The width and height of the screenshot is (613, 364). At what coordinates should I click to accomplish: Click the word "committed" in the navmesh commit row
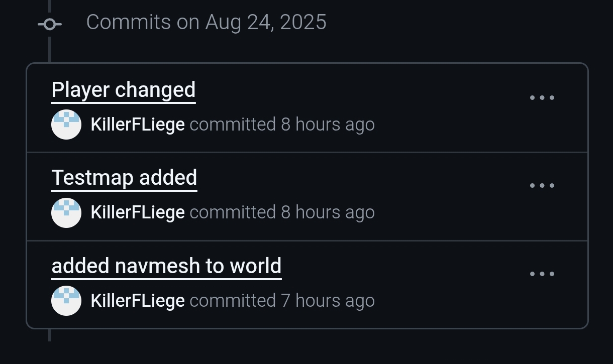(233, 301)
